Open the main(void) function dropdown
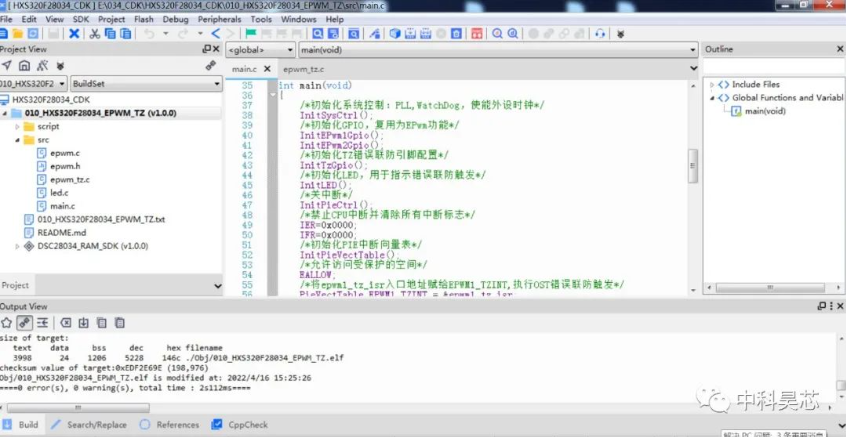The height and width of the screenshot is (437, 846). click(498, 50)
